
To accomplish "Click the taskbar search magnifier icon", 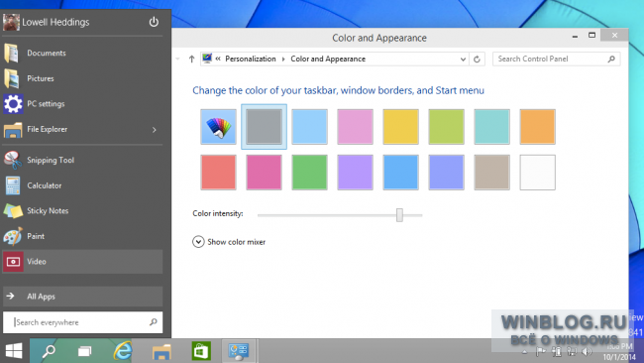I will click(x=49, y=351).
